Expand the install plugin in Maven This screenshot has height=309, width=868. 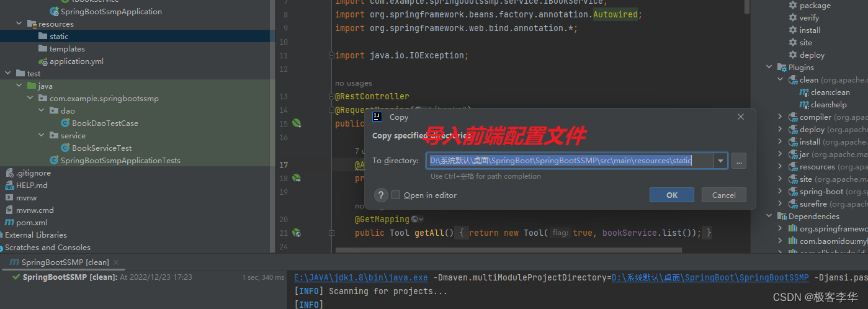[781, 141]
